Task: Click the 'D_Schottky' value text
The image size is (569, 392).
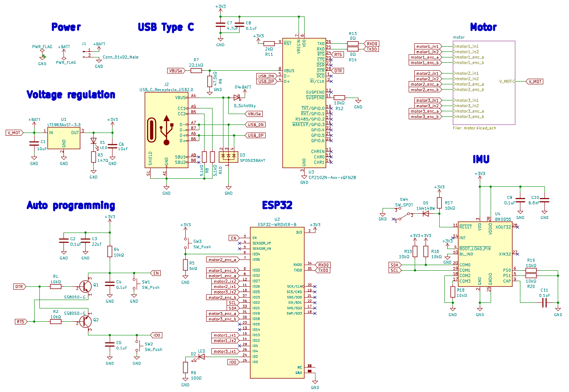Action: [x=245, y=106]
